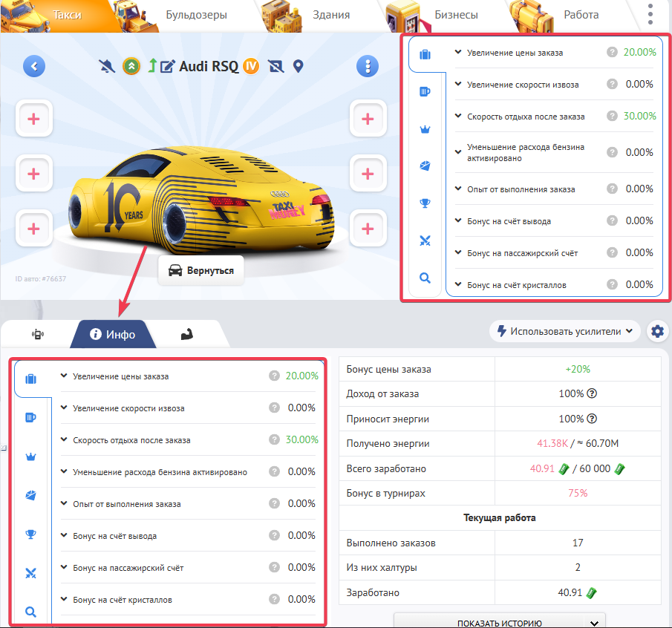The image size is (672, 628).
Task: Expand ПОКАЗАТЬ ИСТОРИЮ history section
Action: 500,623
